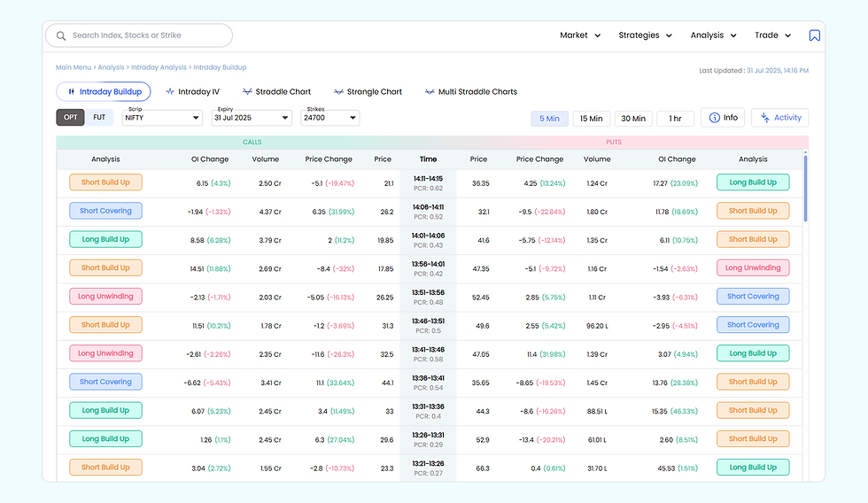Go to Main Menu breadcrumb
Viewport: 868px width, 503px height.
click(x=73, y=67)
